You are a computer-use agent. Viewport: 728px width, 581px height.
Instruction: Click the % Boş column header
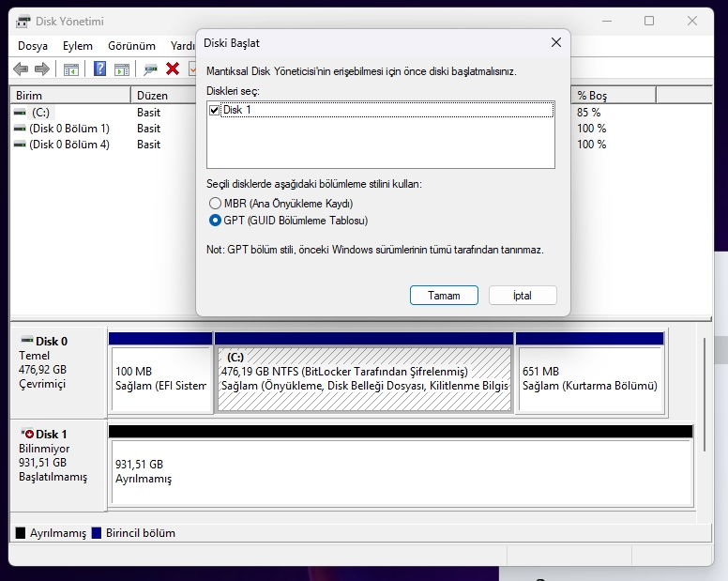click(x=614, y=95)
